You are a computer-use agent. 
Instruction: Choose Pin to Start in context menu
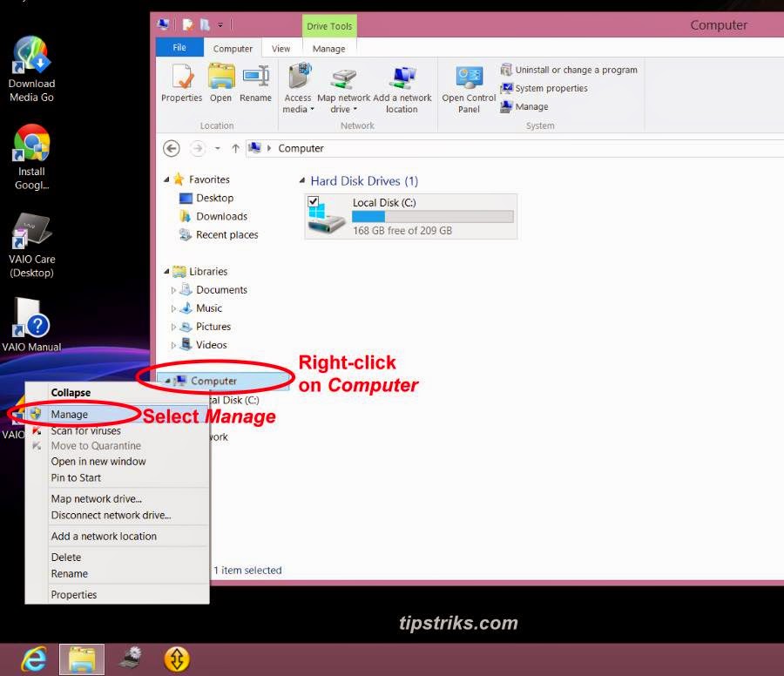[x=118, y=478]
